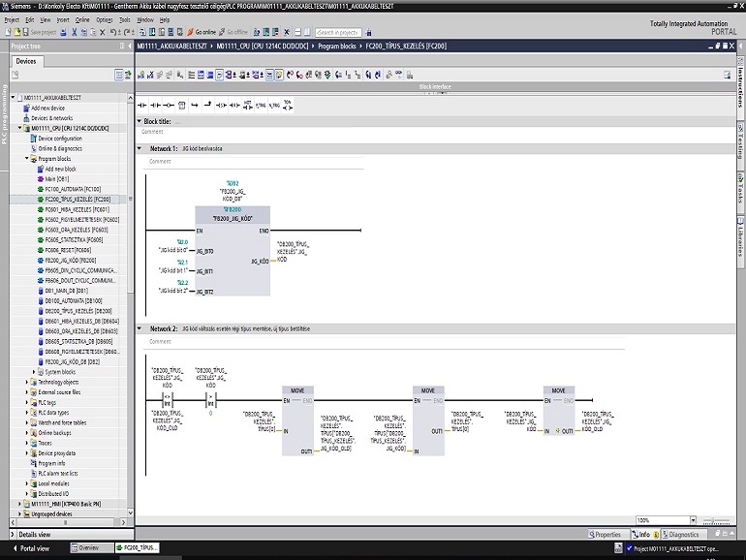Open the Online menu
Viewport: 746px width, 560px height.
click(x=82, y=20)
